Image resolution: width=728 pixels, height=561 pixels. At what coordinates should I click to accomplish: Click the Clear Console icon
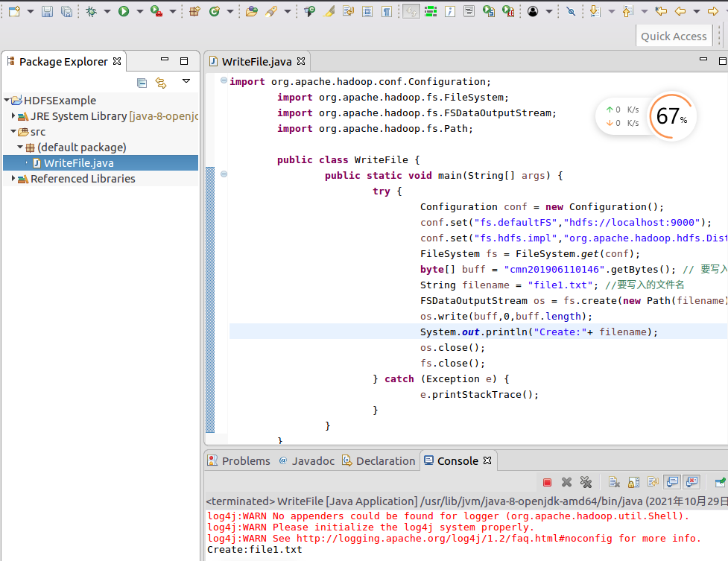tap(614, 483)
